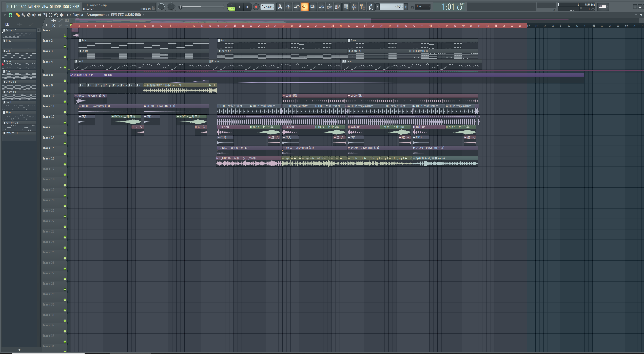Click the lock icon on Track 1
Viewport: 644px width, 354px height.
65,36
